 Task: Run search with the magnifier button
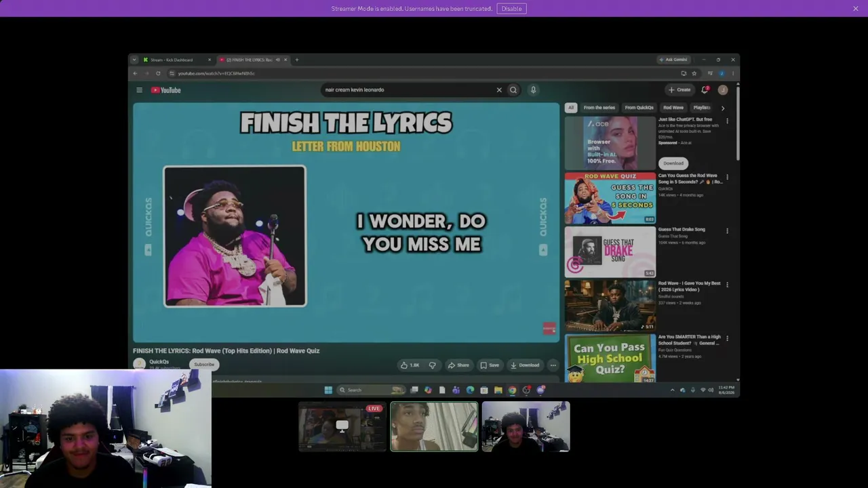pyautogui.click(x=513, y=89)
